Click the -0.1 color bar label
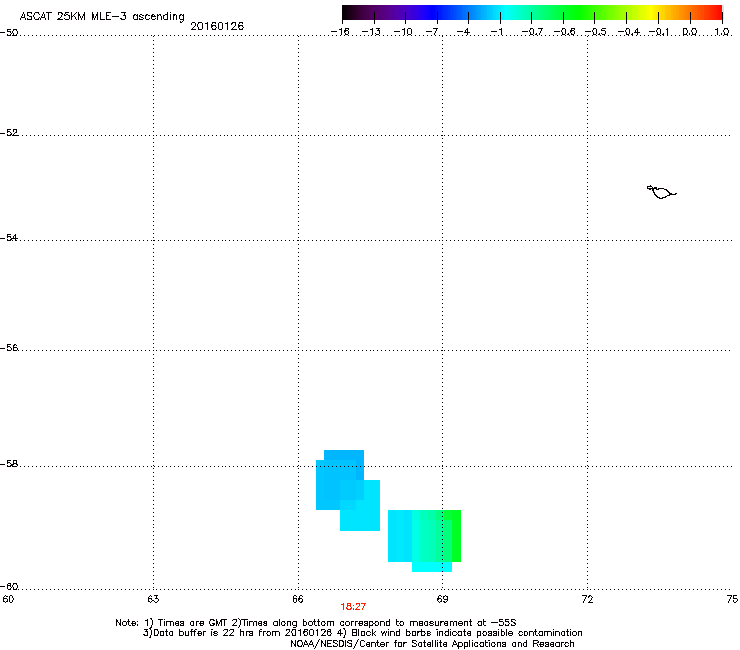This screenshot has height=650, width=740. tap(659, 32)
